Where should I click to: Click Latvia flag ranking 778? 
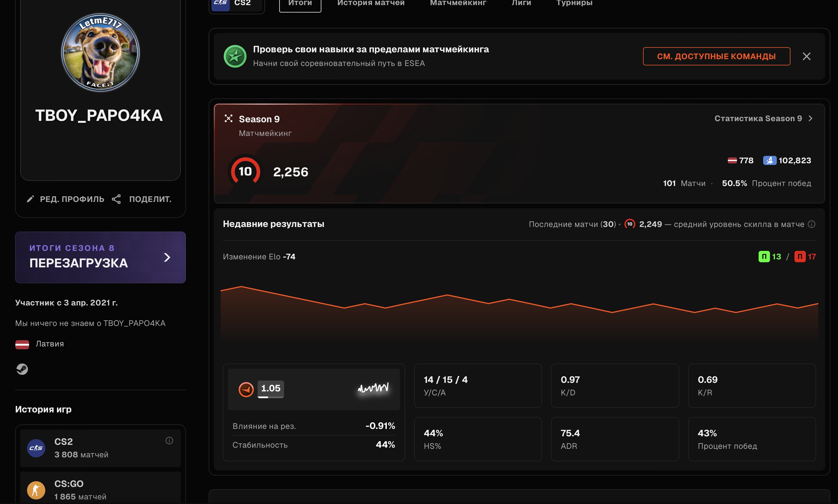coord(732,160)
